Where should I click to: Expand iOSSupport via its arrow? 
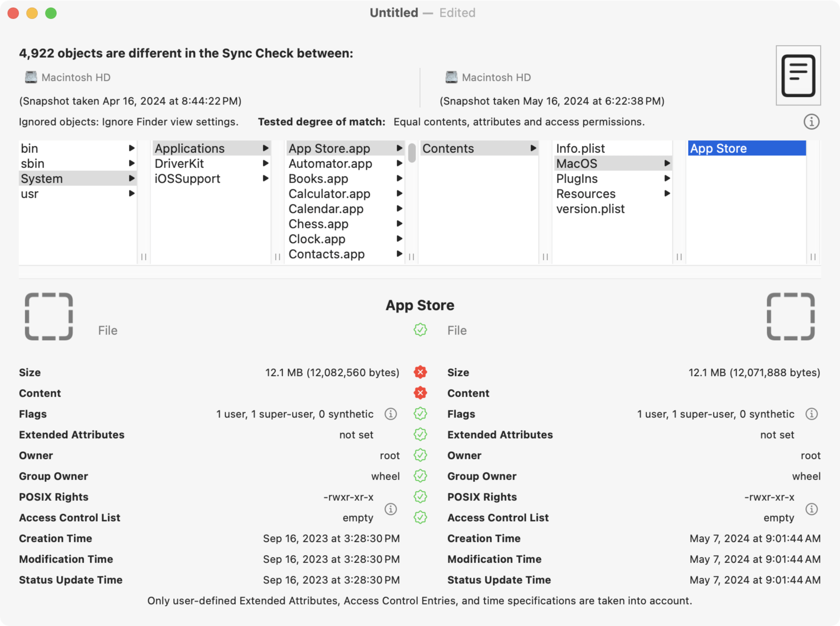[x=266, y=178]
